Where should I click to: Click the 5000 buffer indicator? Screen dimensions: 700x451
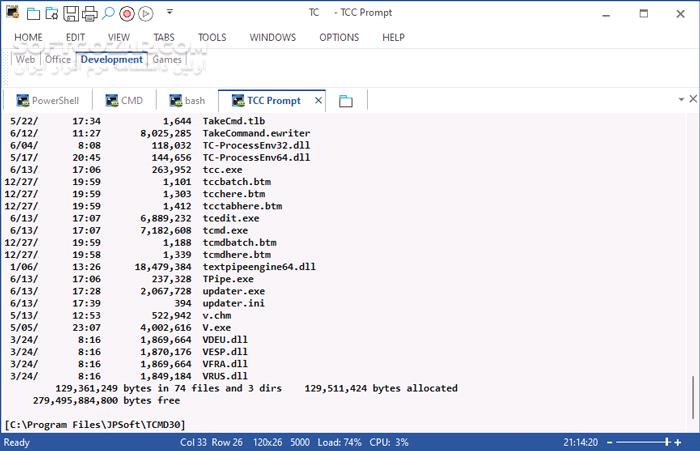[300, 442]
